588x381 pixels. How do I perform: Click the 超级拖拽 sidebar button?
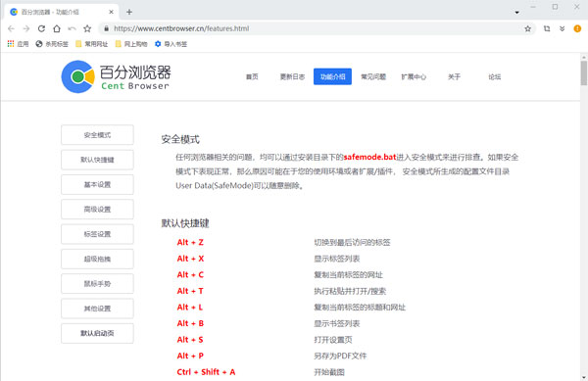[x=97, y=259]
